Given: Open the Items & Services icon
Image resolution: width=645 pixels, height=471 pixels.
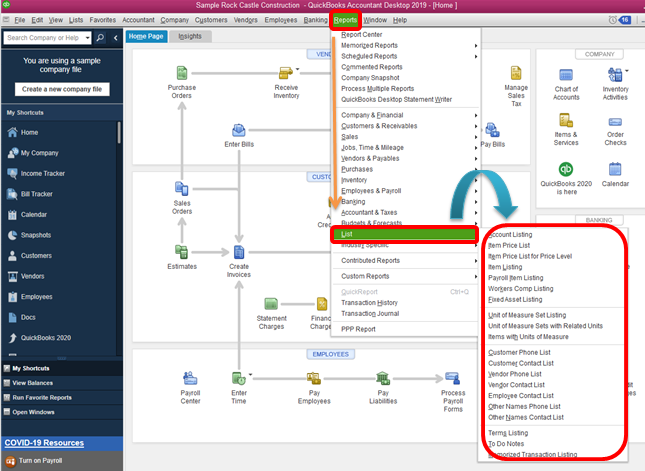Looking at the screenshot, I should pyautogui.click(x=566, y=121).
